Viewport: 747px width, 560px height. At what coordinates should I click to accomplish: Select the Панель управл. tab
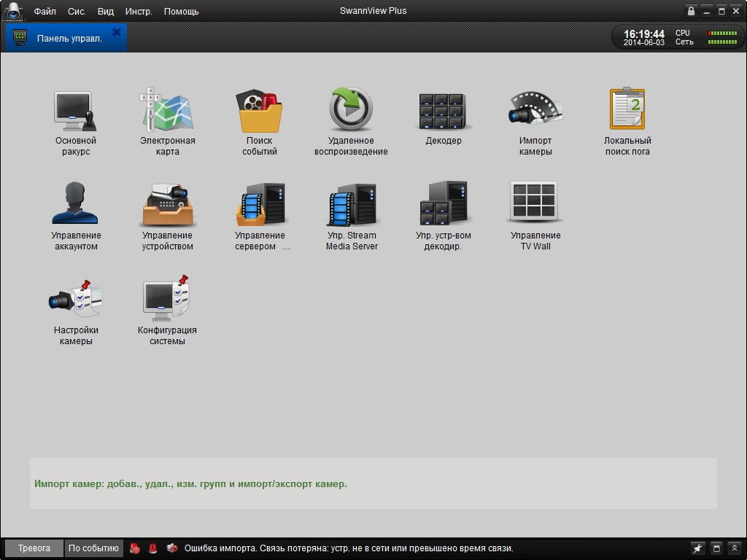(66, 38)
